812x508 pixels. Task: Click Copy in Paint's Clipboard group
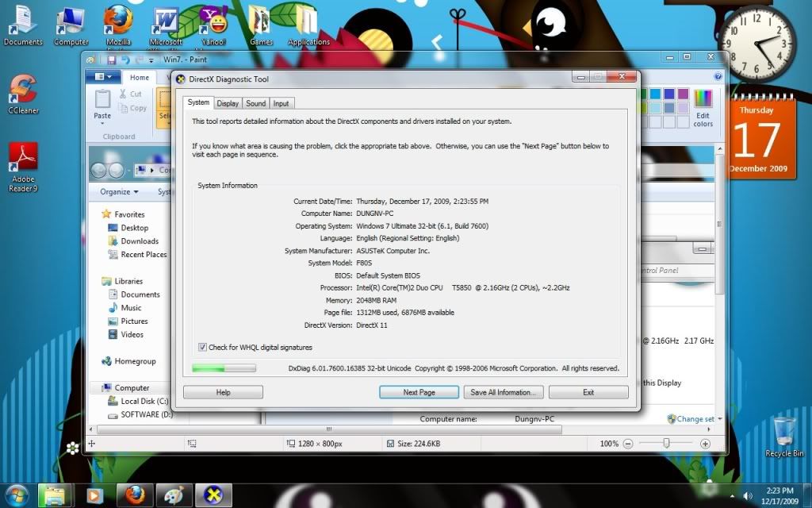point(132,108)
